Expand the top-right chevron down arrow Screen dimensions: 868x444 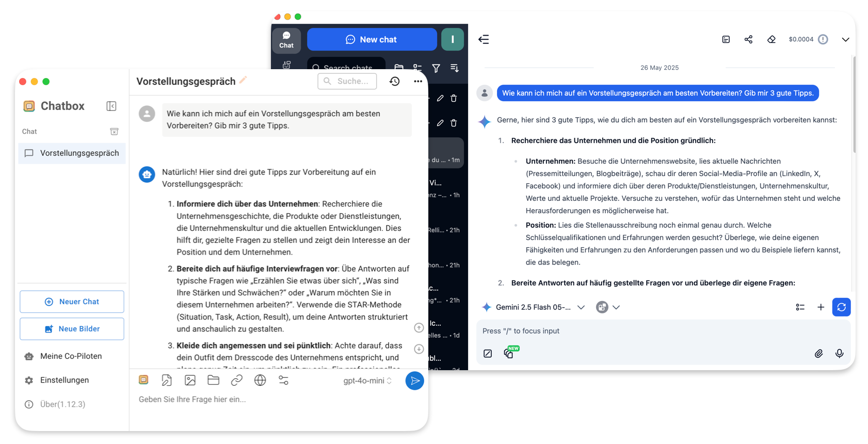pos(845,39)
